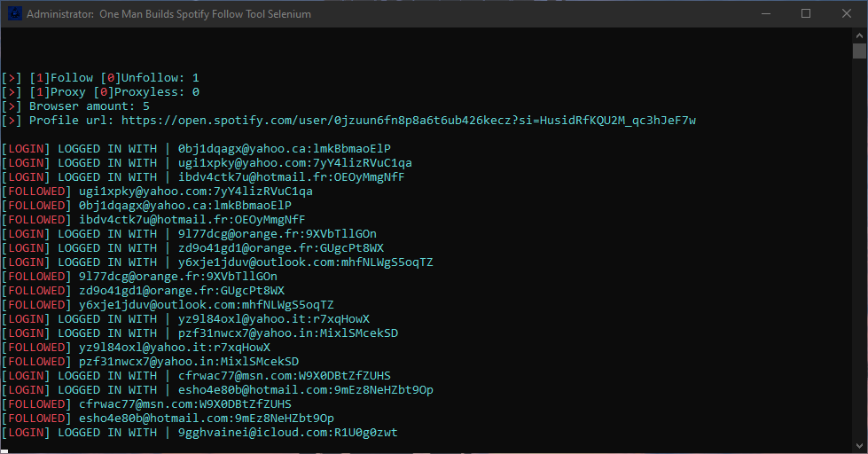Click the FOLLOWED line for ibdv4ctk7u@hotmail.fr
This screenshot has height=454, width=868.
coord(153,220)
